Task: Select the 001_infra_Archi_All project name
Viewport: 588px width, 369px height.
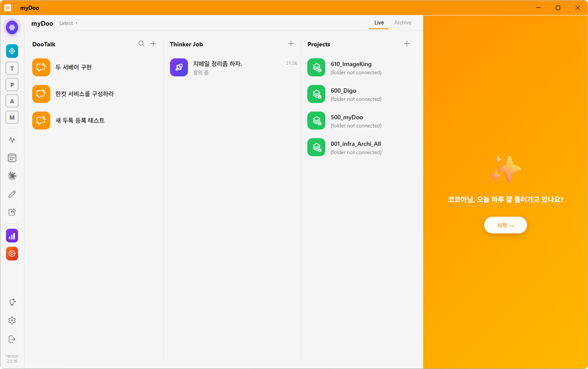Action: click(356, 144)
